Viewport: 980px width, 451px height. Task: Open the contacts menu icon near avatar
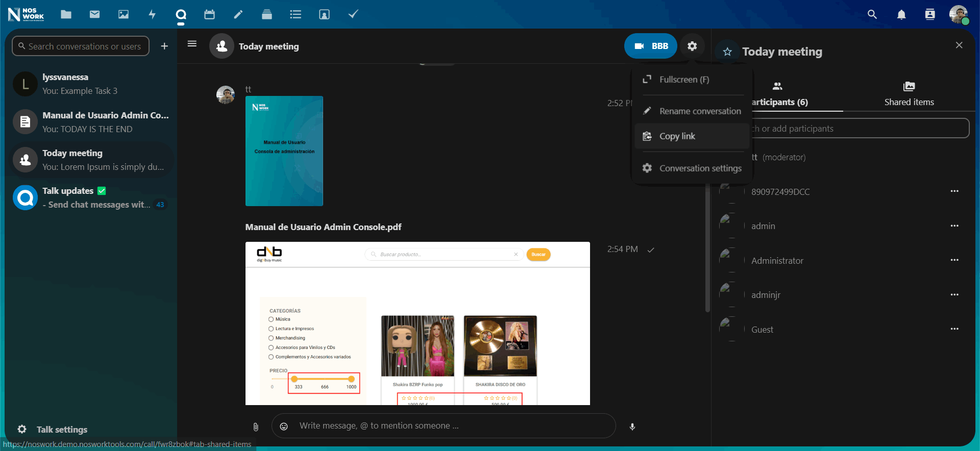click(x=930, y=14)
